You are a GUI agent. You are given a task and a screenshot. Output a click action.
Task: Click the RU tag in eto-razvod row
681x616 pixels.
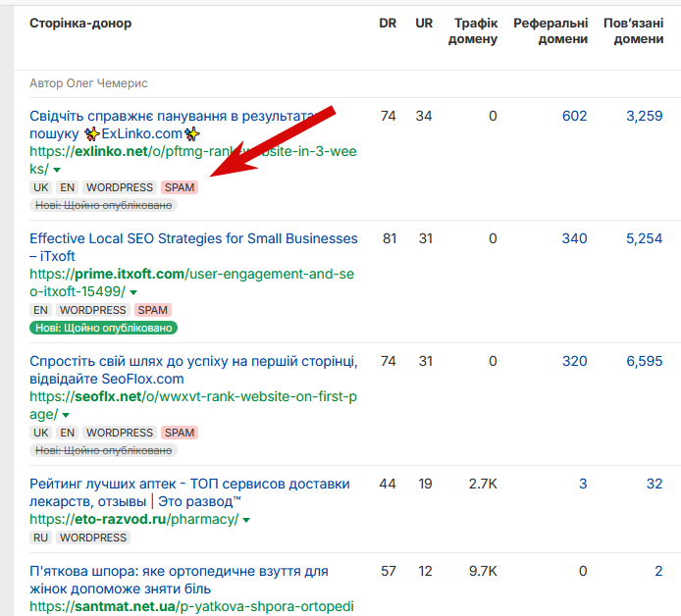pyautogui.click(x=40, y=538)
